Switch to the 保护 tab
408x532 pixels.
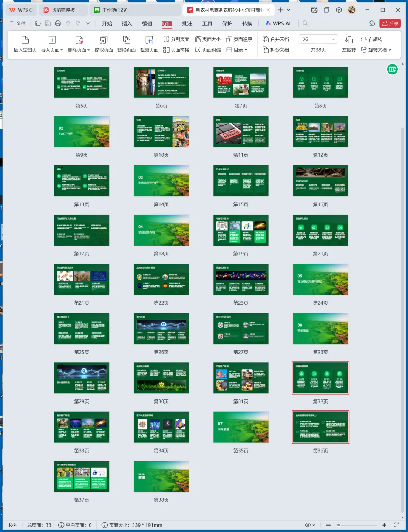pyautogui.click(x=227, y=23)
